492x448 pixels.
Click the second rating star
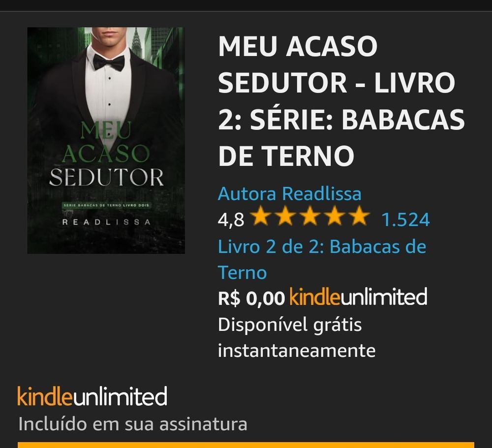point(285,216)
